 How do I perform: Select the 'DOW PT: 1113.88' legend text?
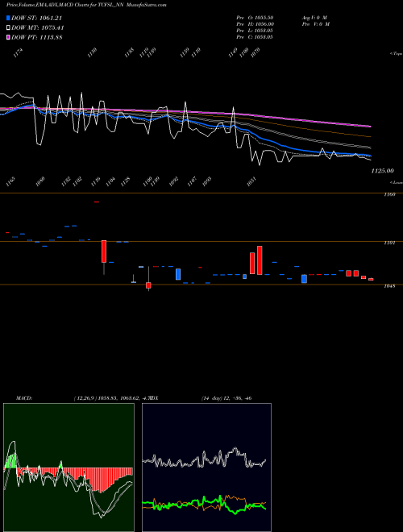coord(36,37)
